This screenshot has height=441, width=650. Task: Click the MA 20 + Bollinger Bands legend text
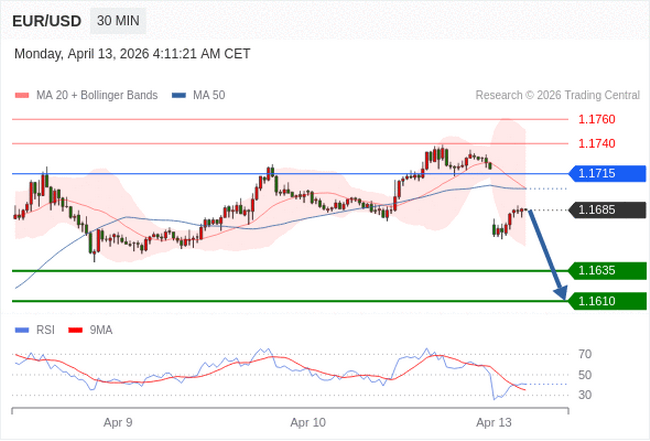[x=97, y=95]
